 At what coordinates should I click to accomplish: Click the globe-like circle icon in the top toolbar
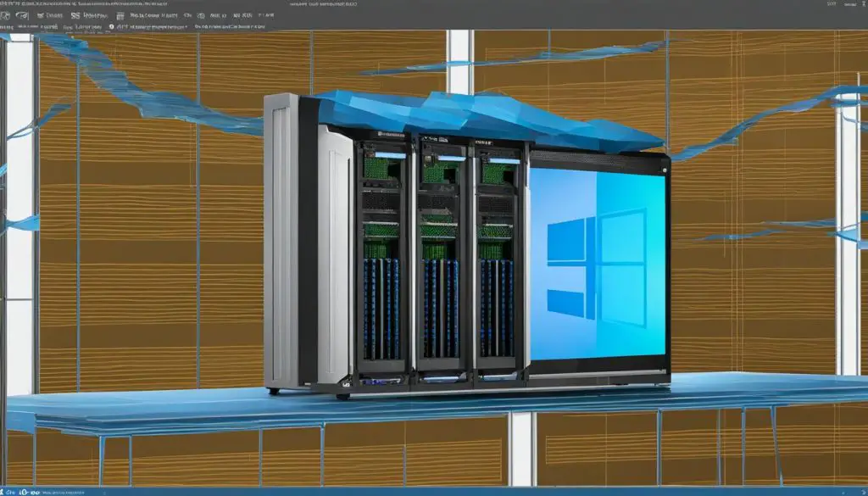[201, 15]
